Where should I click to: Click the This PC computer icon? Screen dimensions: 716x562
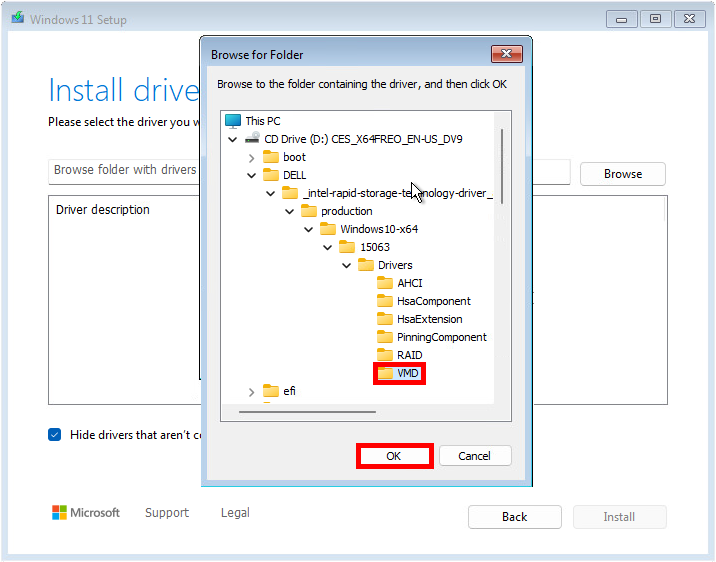233,121
